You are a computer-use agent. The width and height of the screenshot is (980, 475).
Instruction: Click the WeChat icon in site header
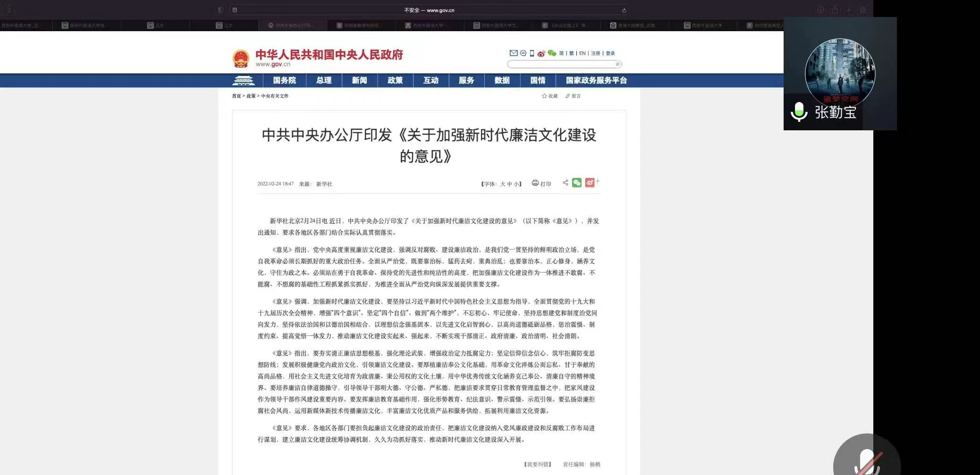pyautogui.click(x=551, y=53)
